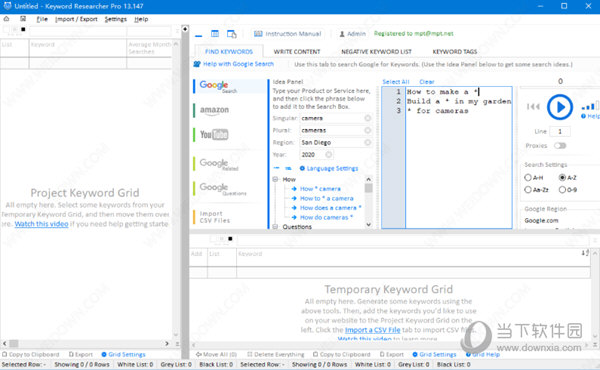Viewport: 600px width, 370px height.
Task: Click the collapse left panel arrow icon
Action: (x=185, y=29)
